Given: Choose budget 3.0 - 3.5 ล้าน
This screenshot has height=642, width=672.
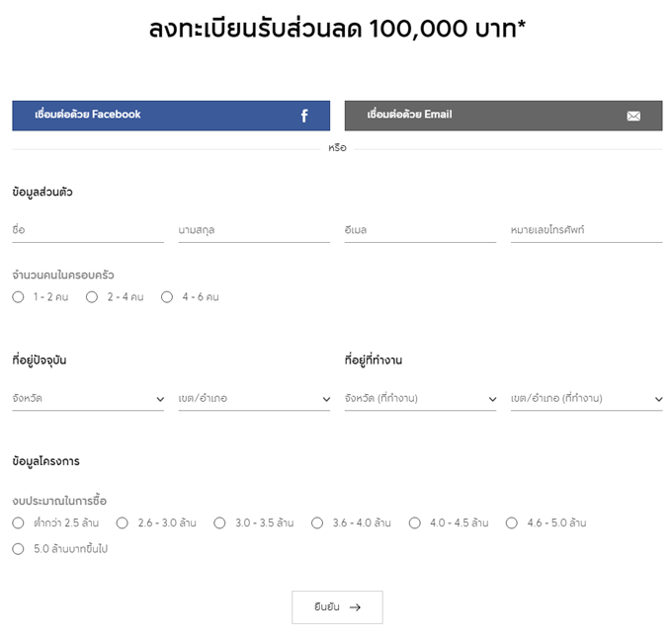Looking at the screenshot, I should coord(219,522).
